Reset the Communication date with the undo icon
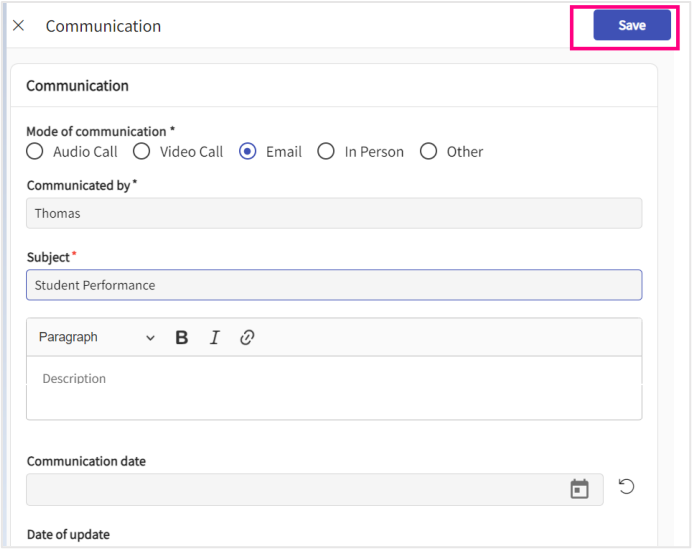 626,487
